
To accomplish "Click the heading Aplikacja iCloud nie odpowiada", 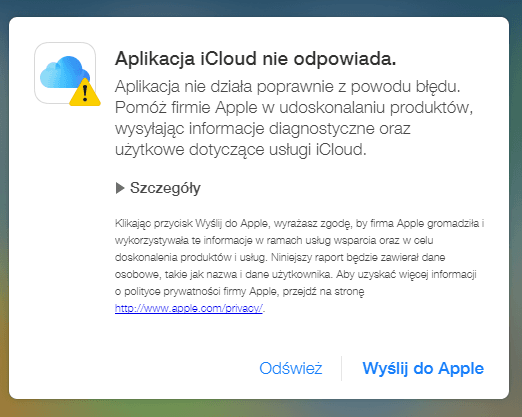I will [x=255, y=59].
